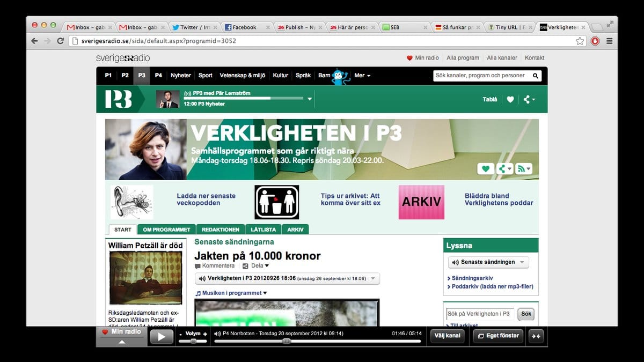Decrease volume with the minus button
The height and width of the screenshot is (362, 644).
(180, 334)
